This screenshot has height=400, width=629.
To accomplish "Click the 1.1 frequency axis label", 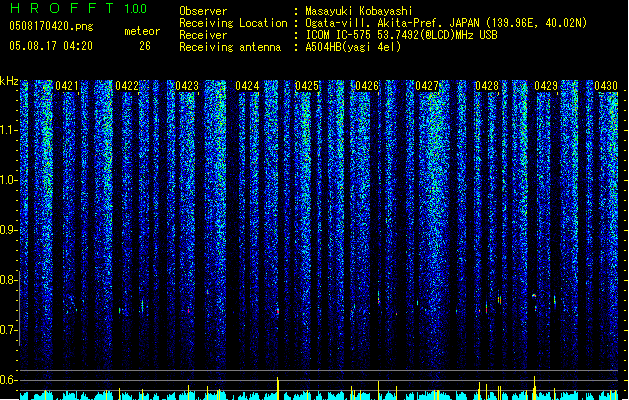I will (8, 130).
